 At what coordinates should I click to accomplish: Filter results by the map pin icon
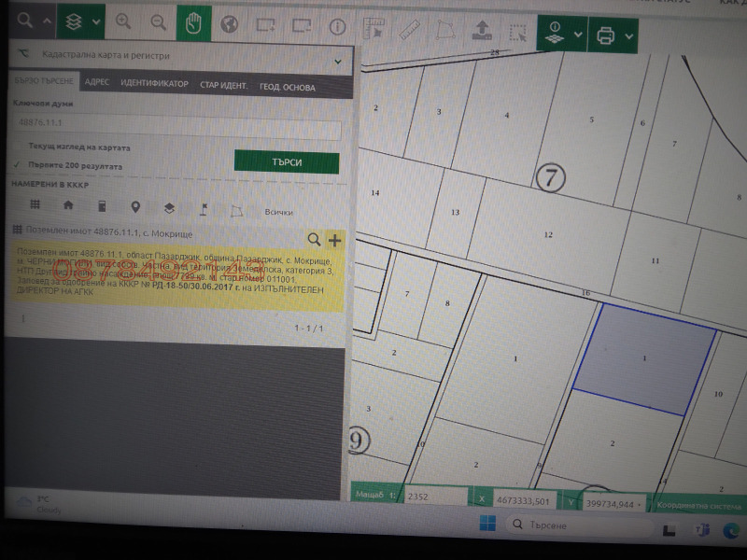click(x=135, y=207)
